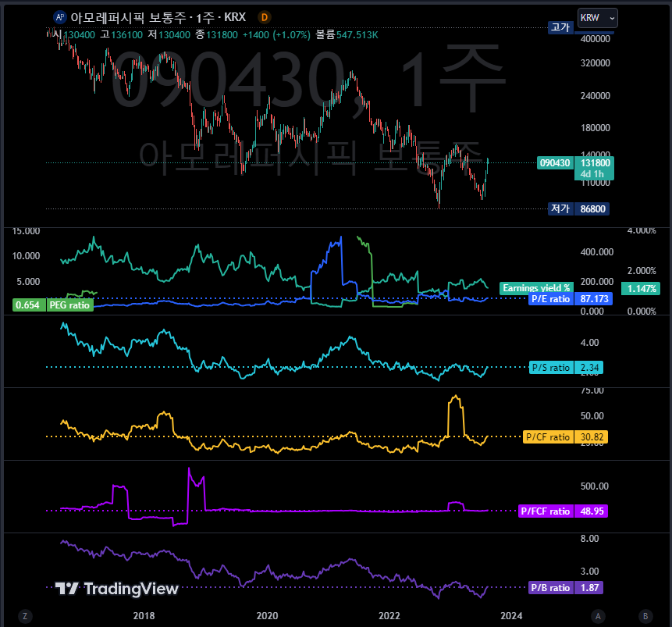Click the 48.95 P/FCF value
Image resolution: width=672 pixels, height=627 pixels.
pos(591,511)
